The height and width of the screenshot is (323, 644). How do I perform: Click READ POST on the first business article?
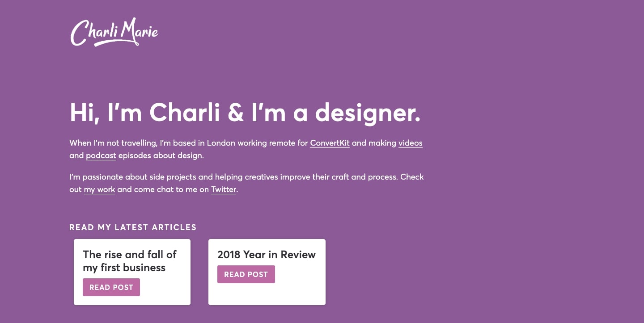[111, 287]
